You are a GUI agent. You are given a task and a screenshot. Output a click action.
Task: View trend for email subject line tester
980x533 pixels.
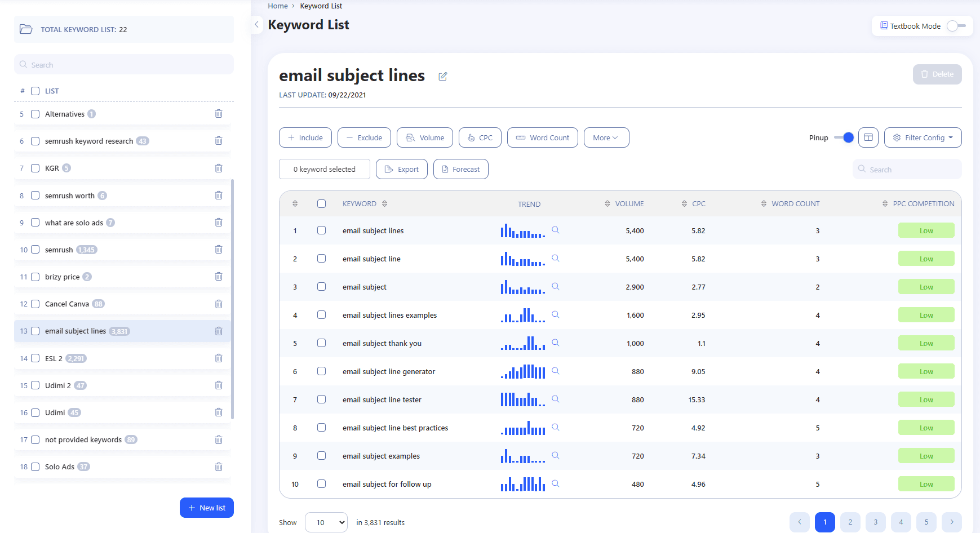555,399
